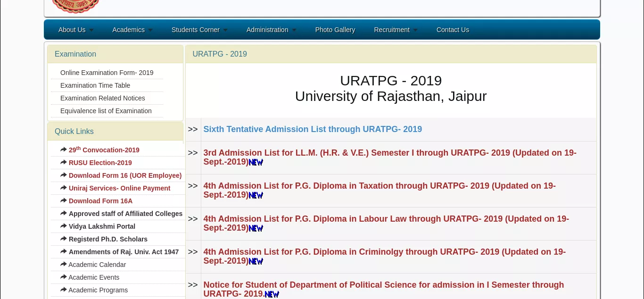Viewport: 644px width, 299px height.
Task: Click the arrow icon beside RUSU Election-2019
Action: [x=64, y=162]
